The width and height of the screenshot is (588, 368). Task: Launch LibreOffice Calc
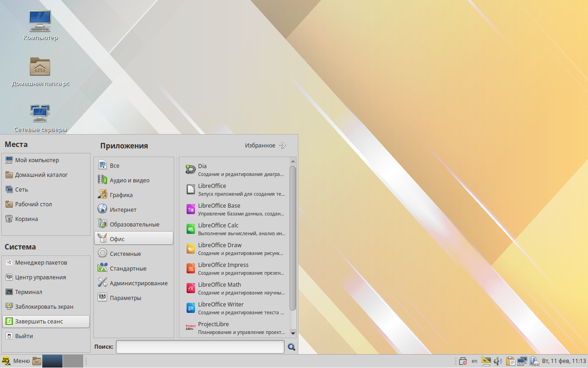tap(235, 229)
